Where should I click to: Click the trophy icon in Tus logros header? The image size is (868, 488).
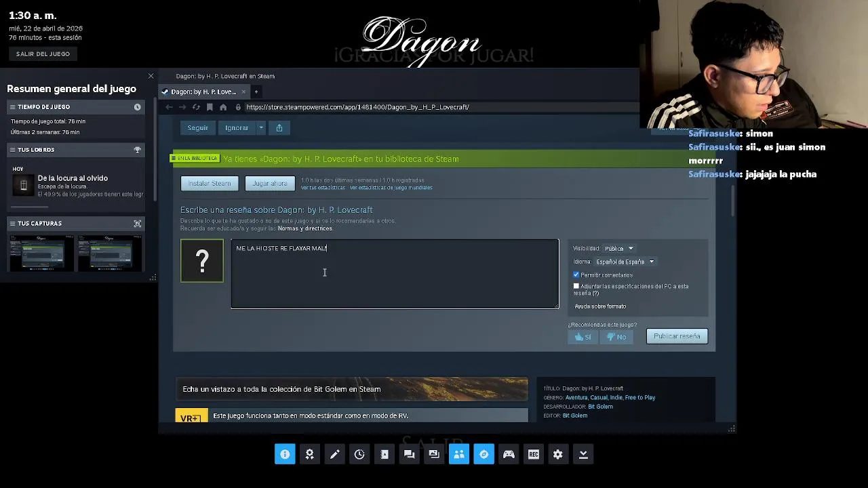(137, 150)
